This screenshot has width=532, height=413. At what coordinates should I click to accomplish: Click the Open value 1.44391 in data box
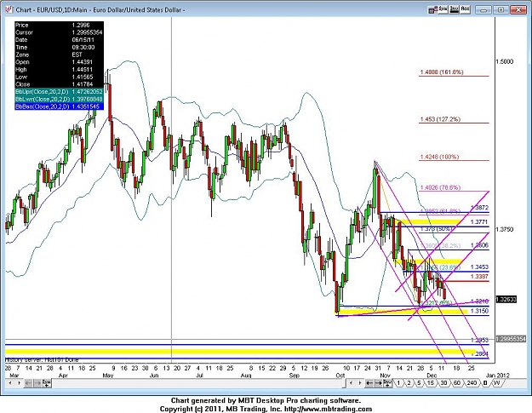click(82, 62)
